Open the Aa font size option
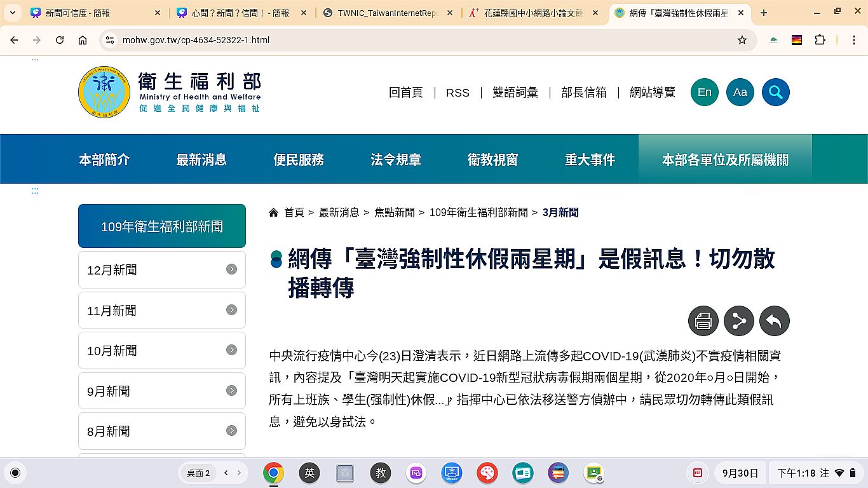The height and width of the screenshot is (488, 868). coord(740,93)
